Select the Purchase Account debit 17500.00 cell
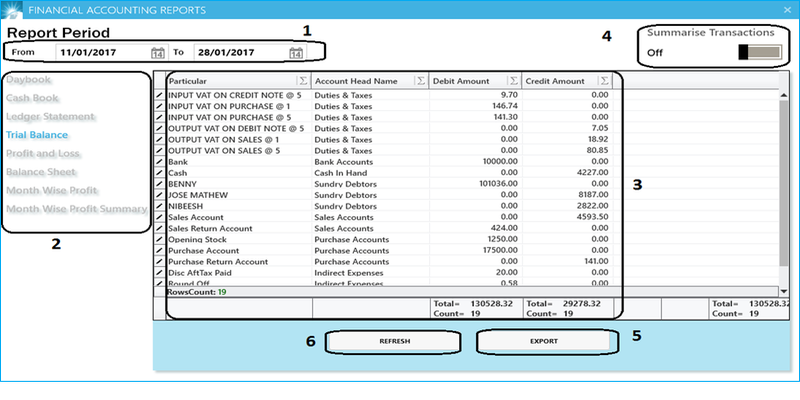 pos(475,251)
